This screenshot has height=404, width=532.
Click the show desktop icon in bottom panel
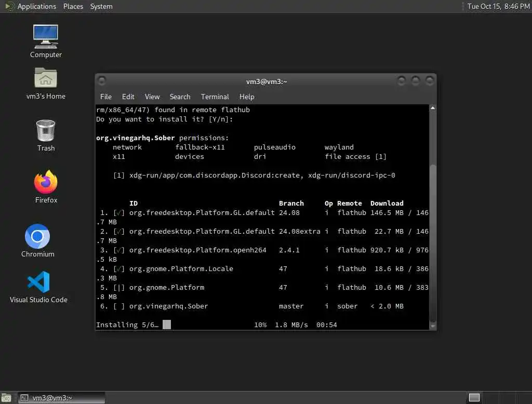point(6,398)
